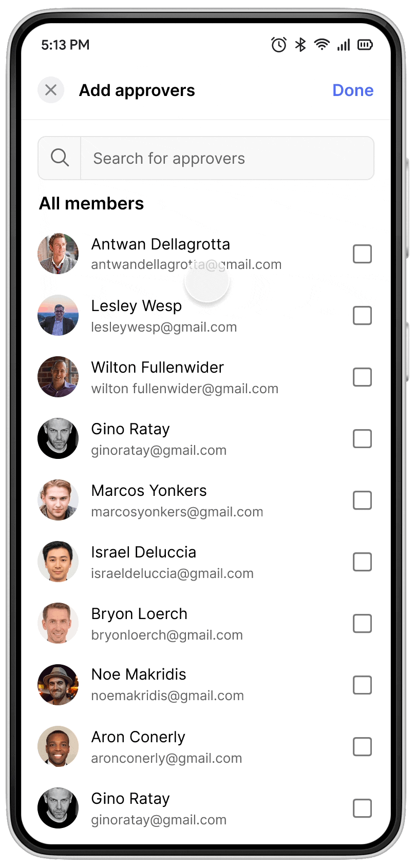The width and height of the screenshot is (415, 868).
Task: Tap the Bluetooth status icon
Action: pos(300,45)
